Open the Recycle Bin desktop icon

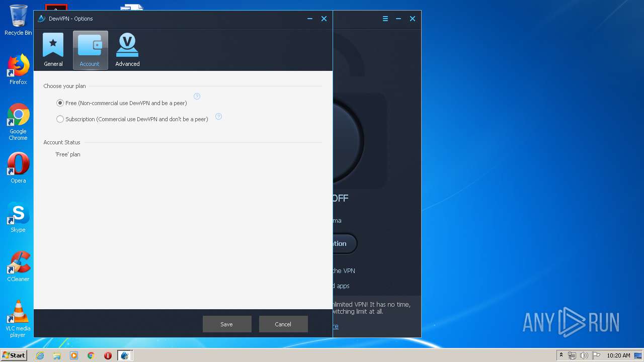click(x=18, y=20)
